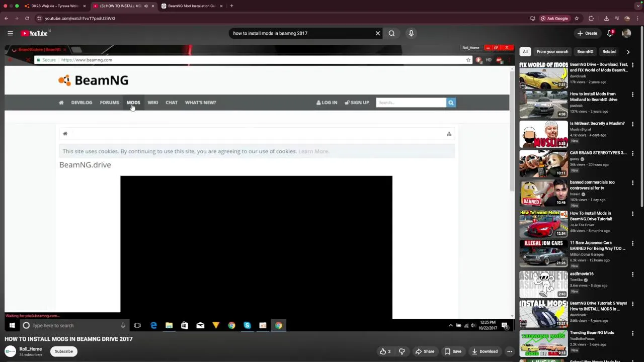Open options menu for asdfmovie16

point(632,274)
